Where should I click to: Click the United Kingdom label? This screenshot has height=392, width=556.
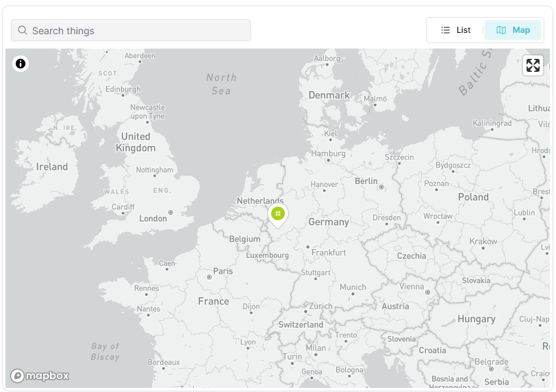point(136,142)
